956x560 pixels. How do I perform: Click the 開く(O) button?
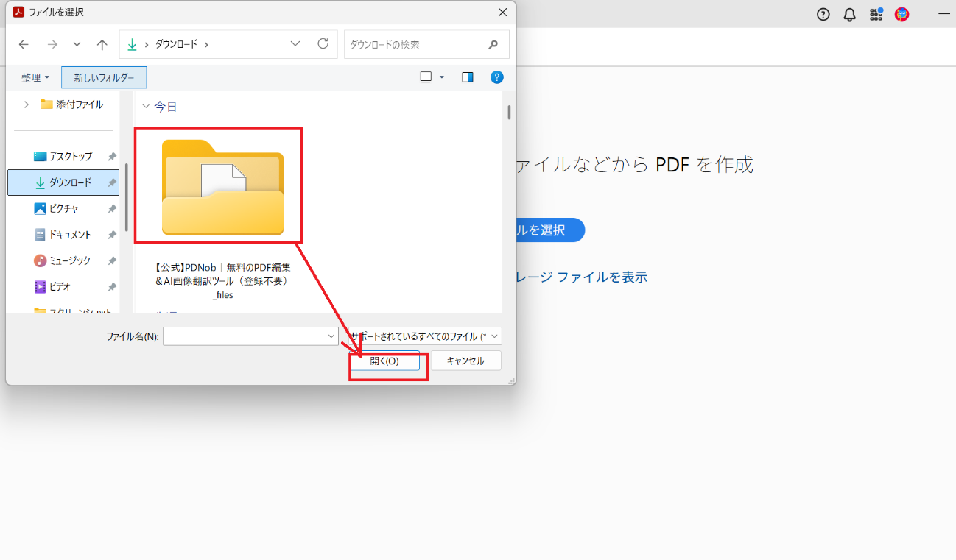coord(384,361)
